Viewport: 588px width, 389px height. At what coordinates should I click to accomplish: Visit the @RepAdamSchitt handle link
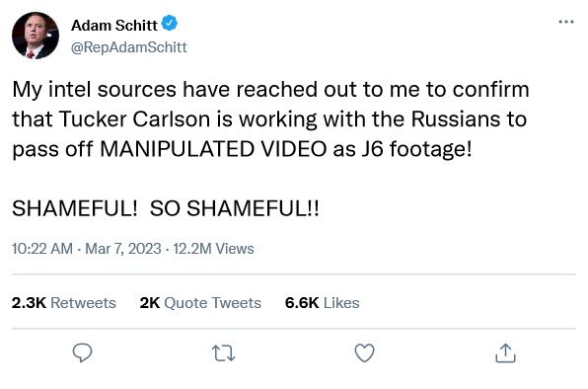point(128,47)
